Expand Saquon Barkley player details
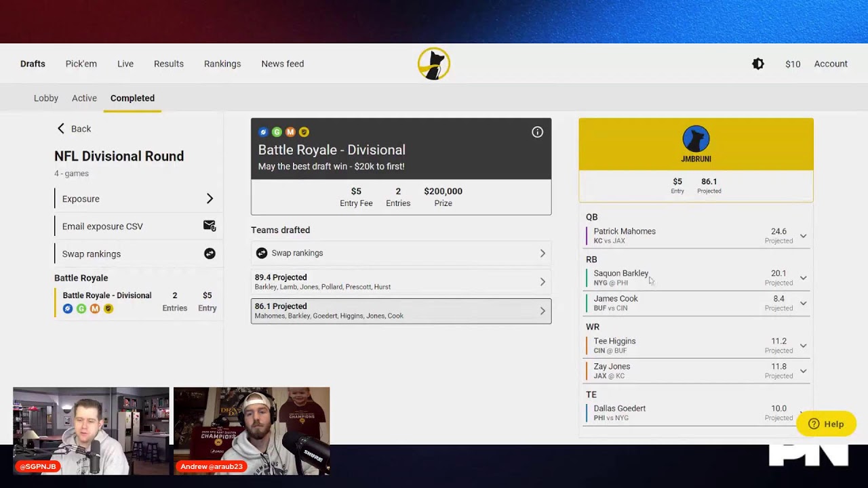This screenshot has height=488, width=868. click(803, 278)
